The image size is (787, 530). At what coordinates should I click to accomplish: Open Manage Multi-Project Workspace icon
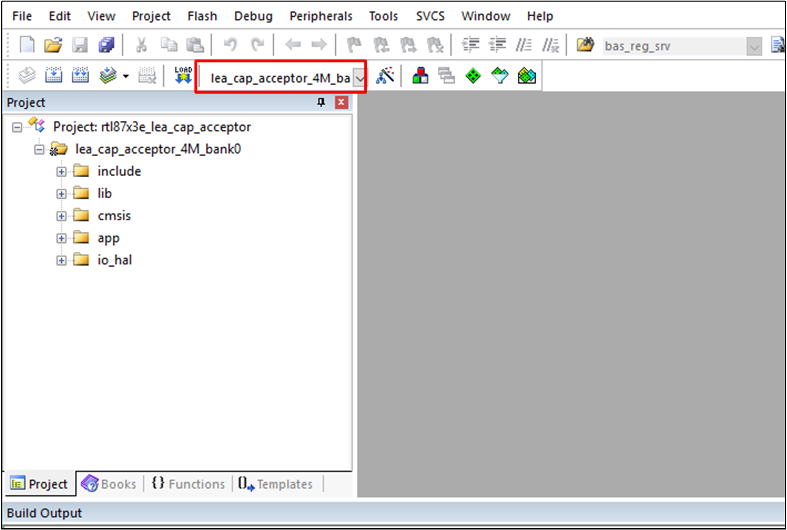(447, 76)
